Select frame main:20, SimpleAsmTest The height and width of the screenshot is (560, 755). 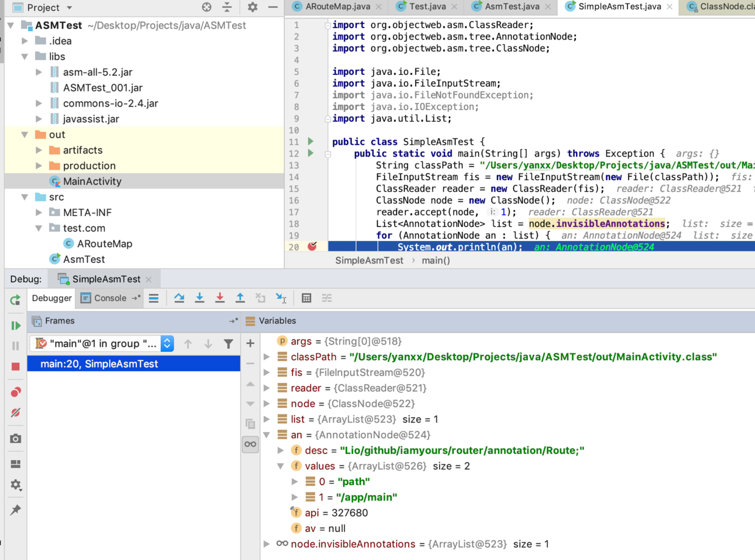coord(134,364)
